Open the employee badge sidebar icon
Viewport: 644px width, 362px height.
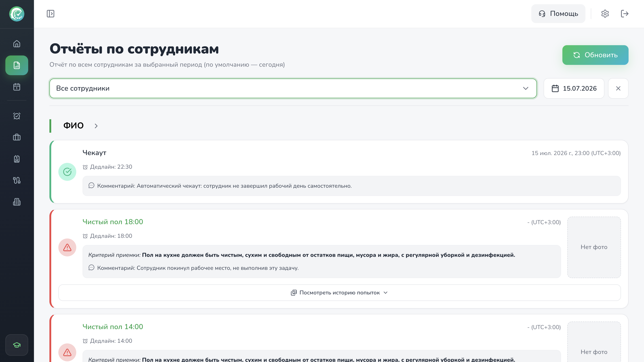pyautogui.click(x=17, y=159)
